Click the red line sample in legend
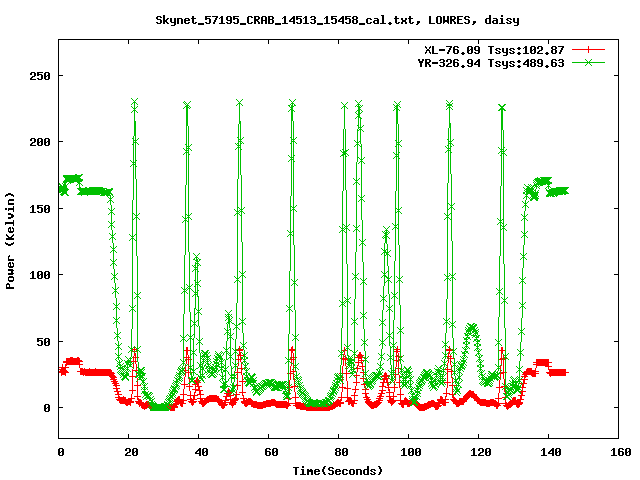The image size is (640, 480). coord(588,50)
